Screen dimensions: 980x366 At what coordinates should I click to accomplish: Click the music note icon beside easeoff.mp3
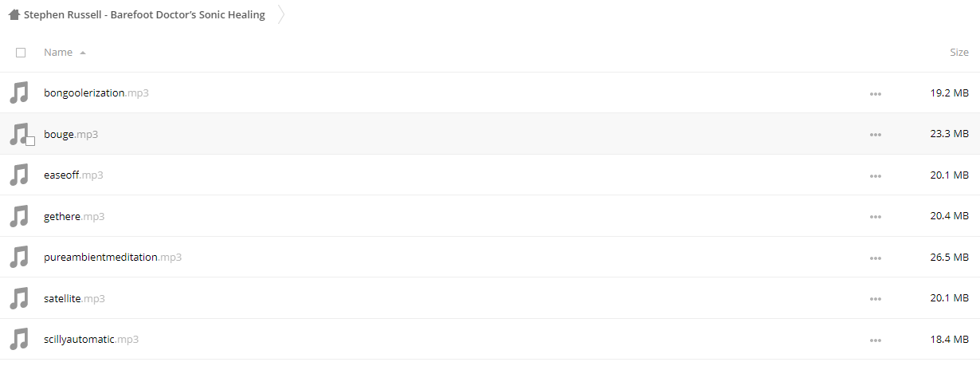pyautogui.click(x=19, y=175)
